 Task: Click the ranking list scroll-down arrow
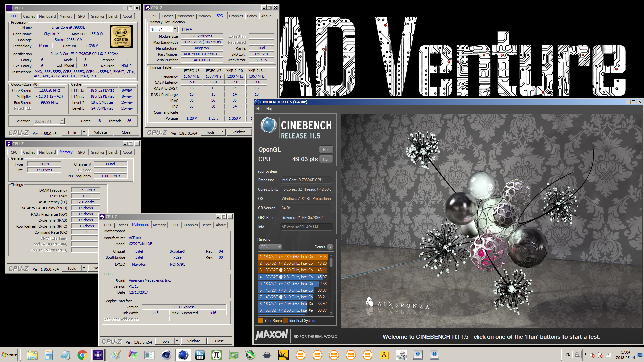click(331, 313)
